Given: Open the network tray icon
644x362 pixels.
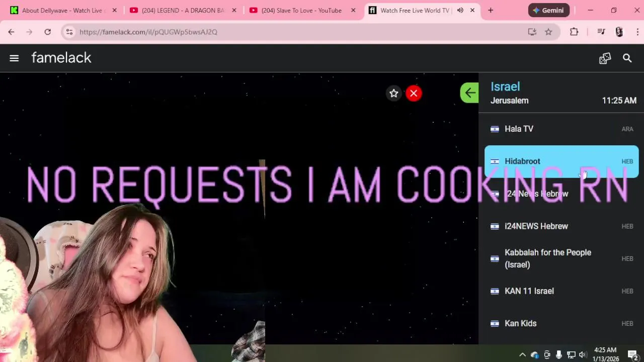Looking at the screenshot, I should click(571, 355).
